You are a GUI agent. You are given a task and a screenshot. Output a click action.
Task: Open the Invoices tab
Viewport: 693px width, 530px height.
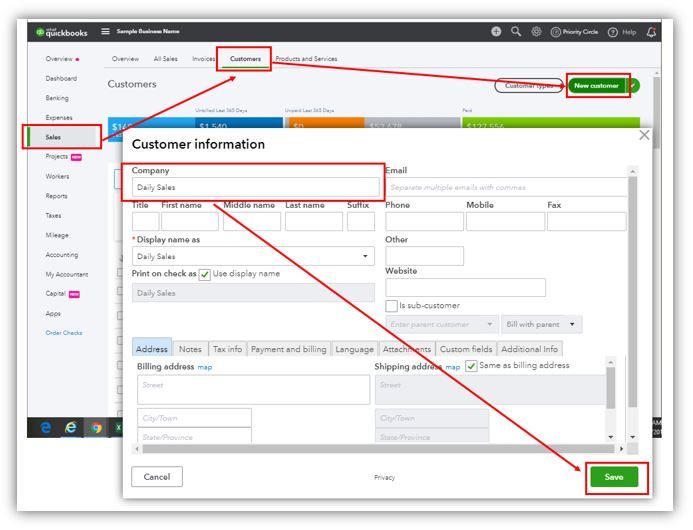[x=203, y=58]
